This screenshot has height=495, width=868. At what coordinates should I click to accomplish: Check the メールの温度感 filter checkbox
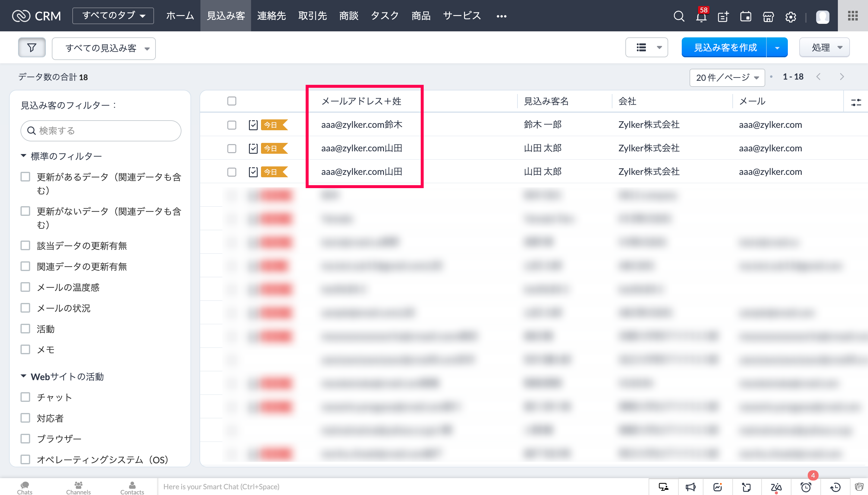[26, 287]
